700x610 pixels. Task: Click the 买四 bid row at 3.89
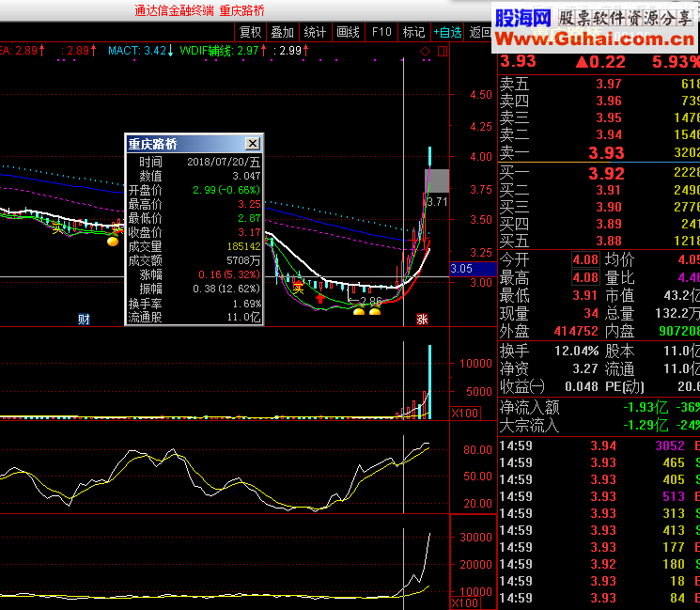(599, 225)
